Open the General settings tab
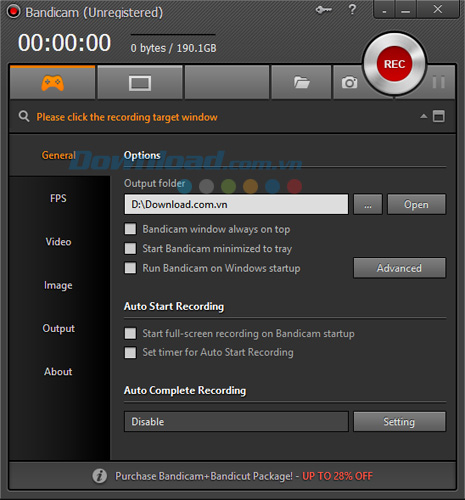 point(59,155)
